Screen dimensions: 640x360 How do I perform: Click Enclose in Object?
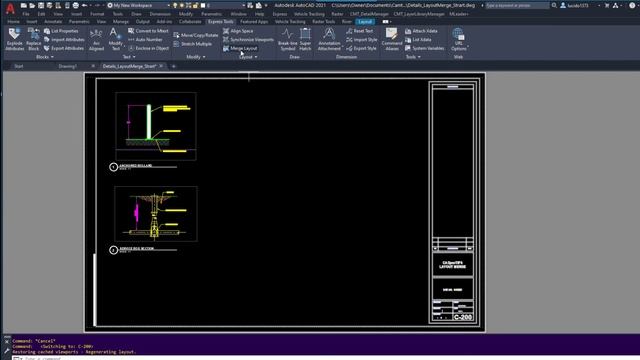148,48
